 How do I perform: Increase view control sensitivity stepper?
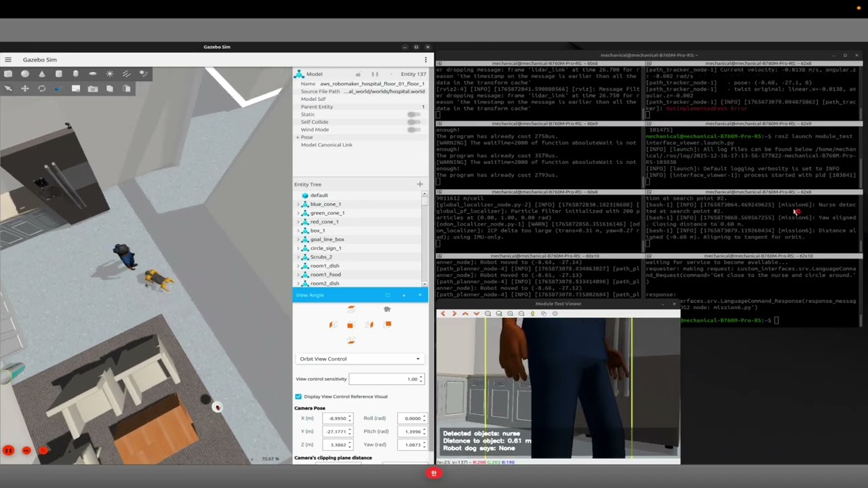(x=421, y=377)
